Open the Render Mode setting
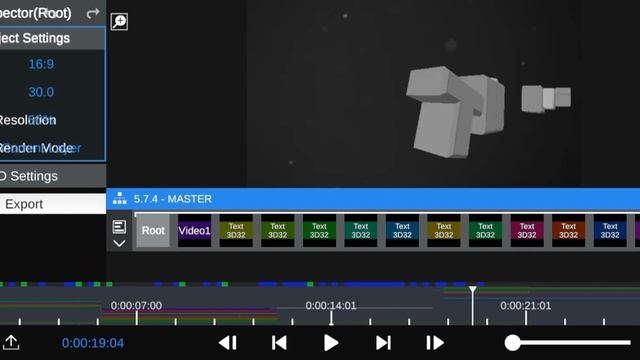Viewport: 640px width, 360px height. 52,148
